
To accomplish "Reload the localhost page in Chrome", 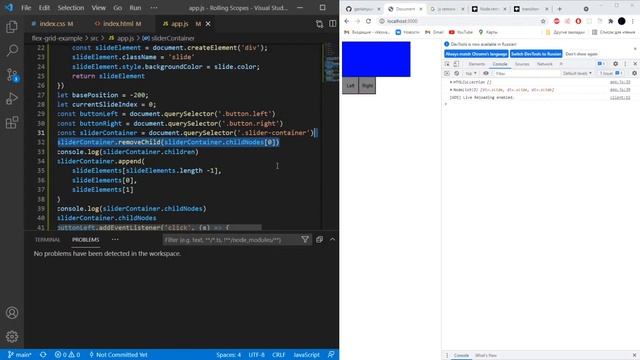I will (x=368, y=21).
